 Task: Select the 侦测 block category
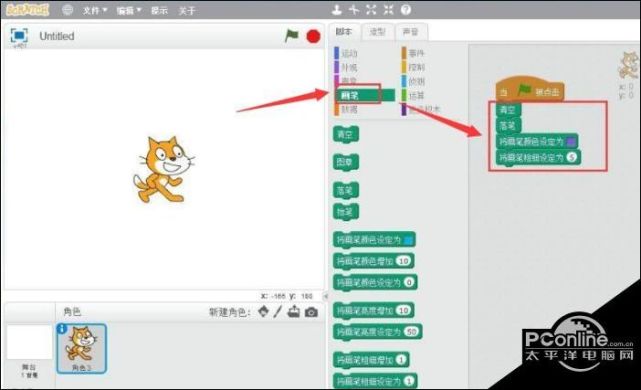tap(413, 81)
